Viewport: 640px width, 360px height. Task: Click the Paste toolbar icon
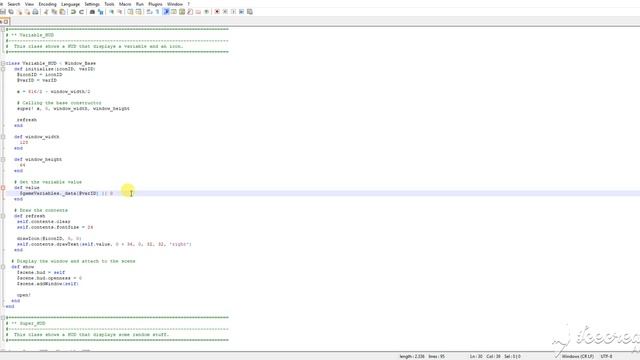[62, 12]
